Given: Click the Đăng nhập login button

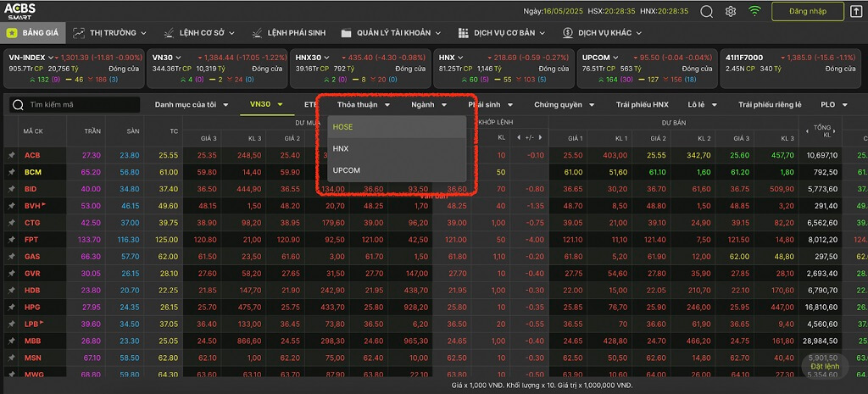Looking at the screenshot, I should 808,11.
